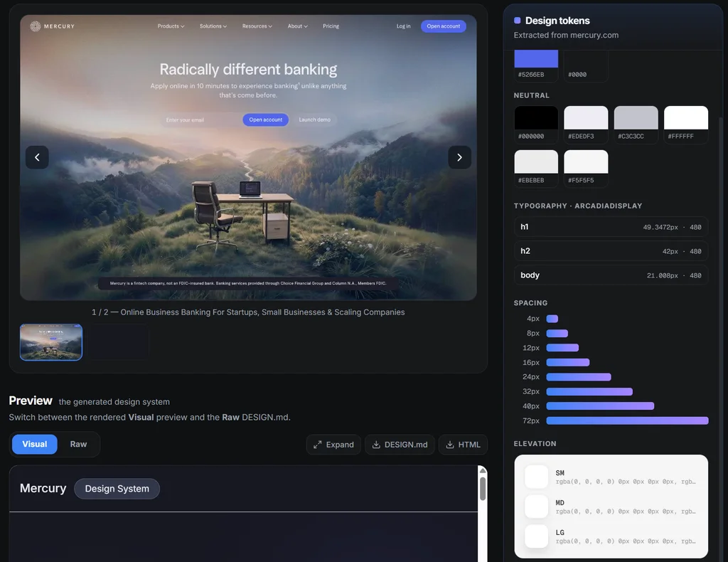The height and width of the screenshot is (562, 728).
Task: Open the Pricing nav item
Action: pos(331,26)
